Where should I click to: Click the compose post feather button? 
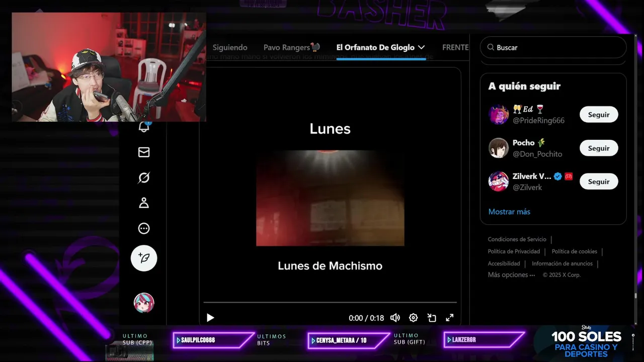pyautogui.click(x=144, y=258)
